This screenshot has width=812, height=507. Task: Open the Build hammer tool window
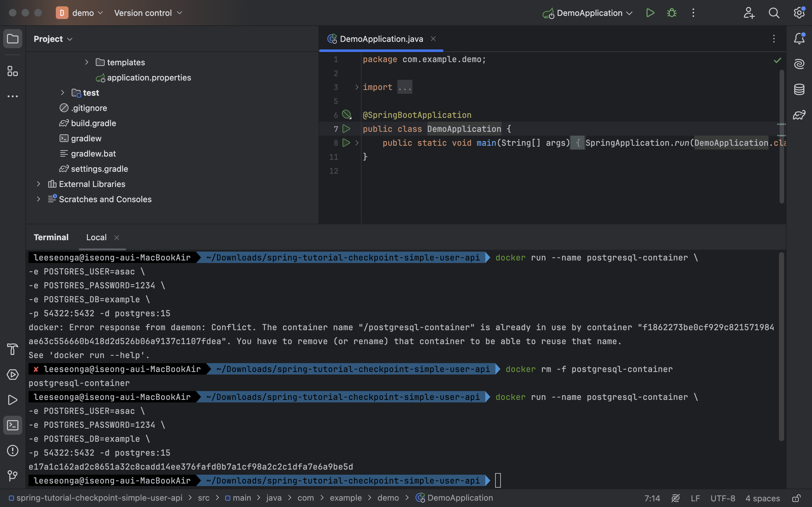tap(12, 349)
